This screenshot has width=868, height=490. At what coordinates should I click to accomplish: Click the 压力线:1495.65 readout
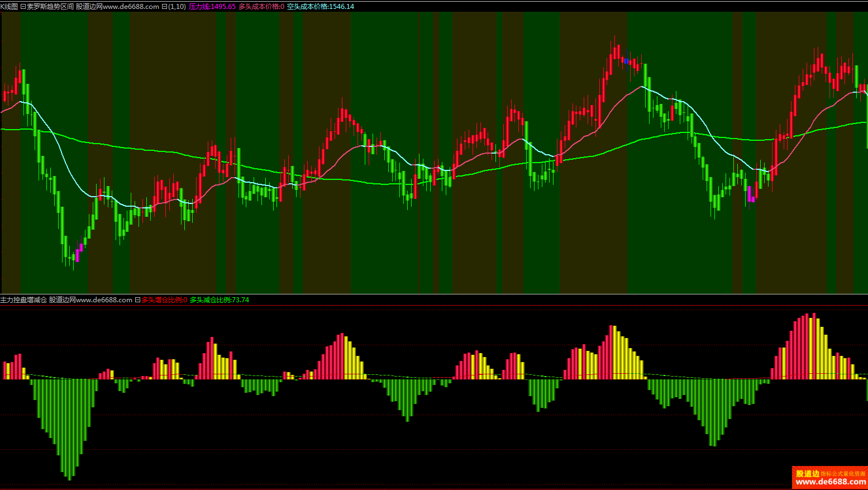[x=212, y=7]
